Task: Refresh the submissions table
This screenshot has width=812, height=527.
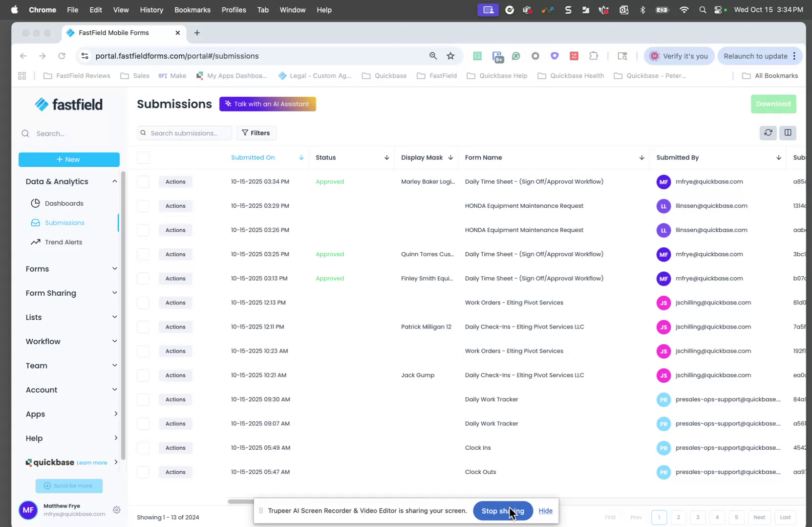Action: click(768, 132)
